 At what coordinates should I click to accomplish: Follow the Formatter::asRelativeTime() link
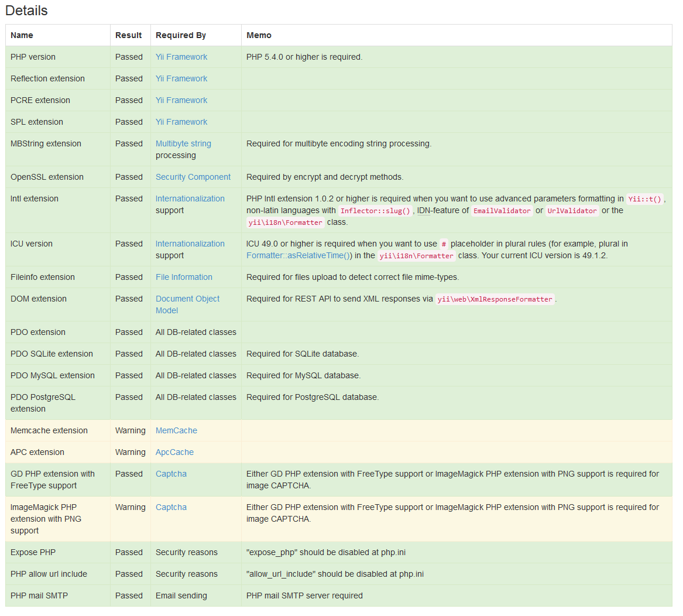pos(298,255)
